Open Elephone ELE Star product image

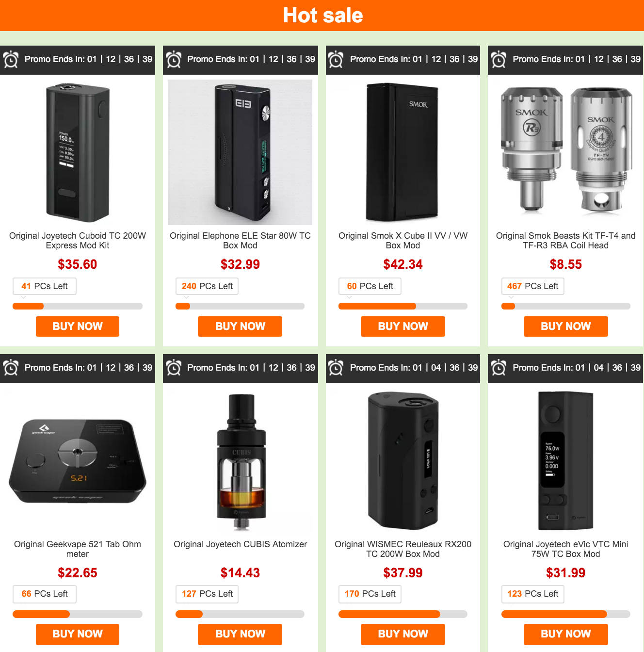tap(240, 152)
